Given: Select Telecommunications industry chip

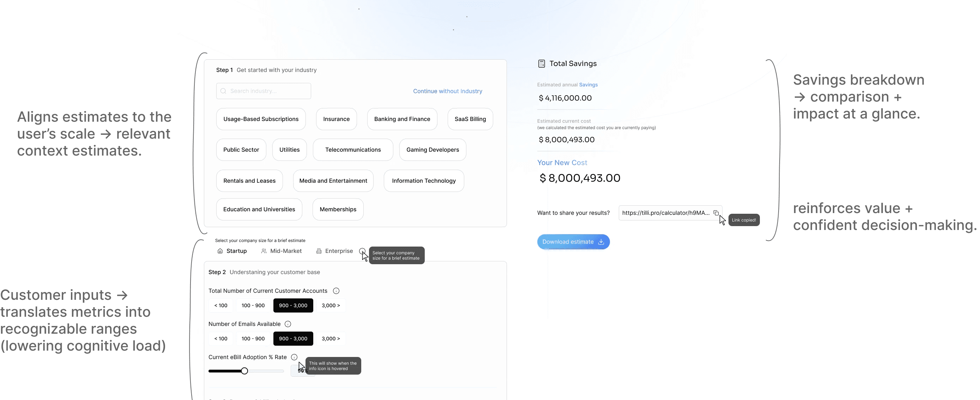Looking at the screenshot, I should [x=353, y=150].
